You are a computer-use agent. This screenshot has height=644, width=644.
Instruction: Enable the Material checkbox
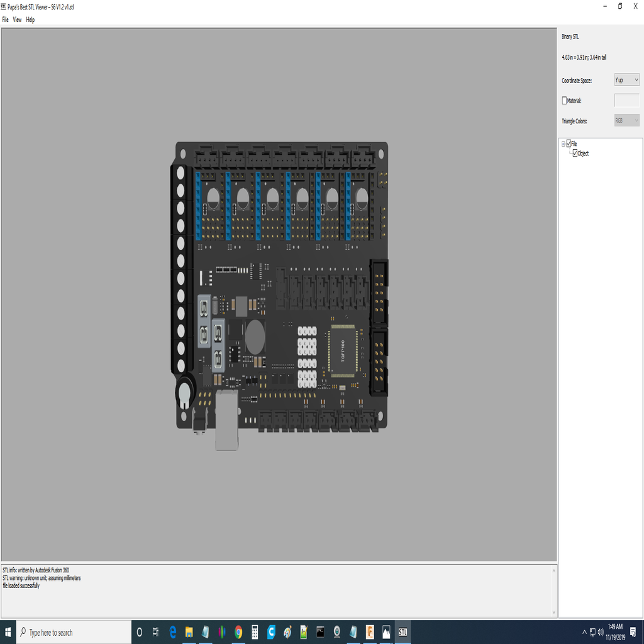pos(564,100)
